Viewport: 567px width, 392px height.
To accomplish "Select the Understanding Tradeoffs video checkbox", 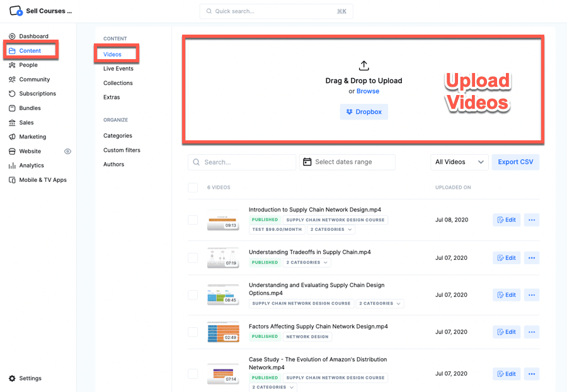I will click(193, 258).
